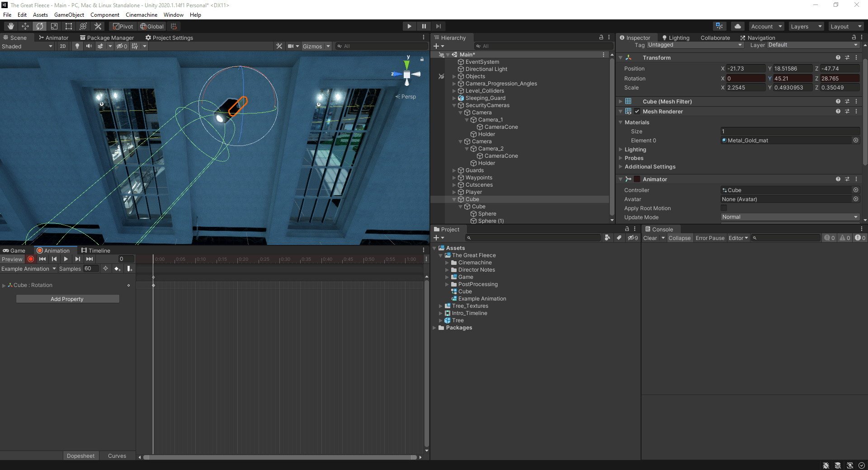This screenshot has width=868, height=470.
Task: Toggle 2D scene view mode
Action: (x=63, y=46)
